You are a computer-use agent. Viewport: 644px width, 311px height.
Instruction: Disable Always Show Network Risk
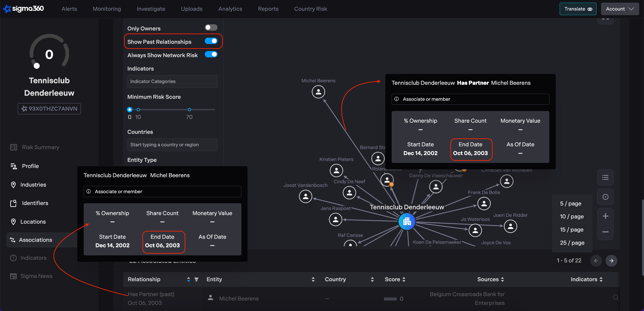211,54
